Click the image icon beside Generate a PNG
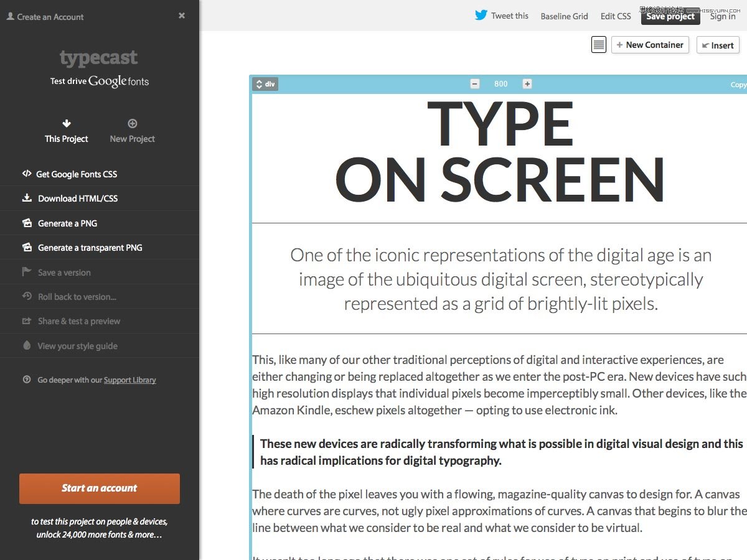Image resolution: width=747 pixels, height=560 pixels. click(x=27, y=223)
